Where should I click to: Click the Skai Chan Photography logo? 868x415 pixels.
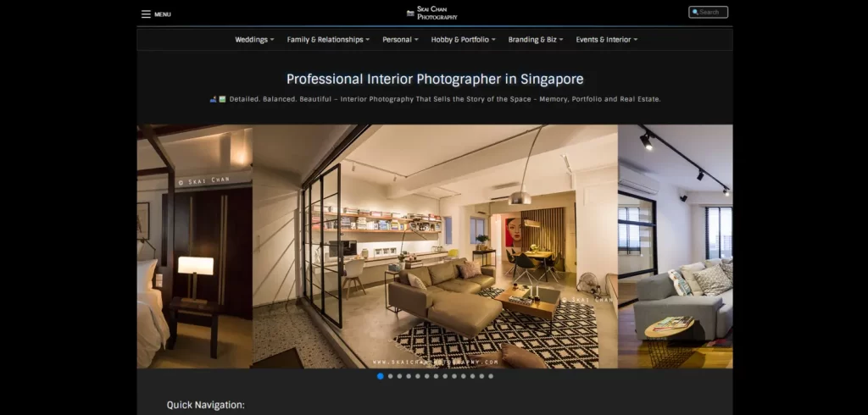pyautogui.click(x=432, y=13)
